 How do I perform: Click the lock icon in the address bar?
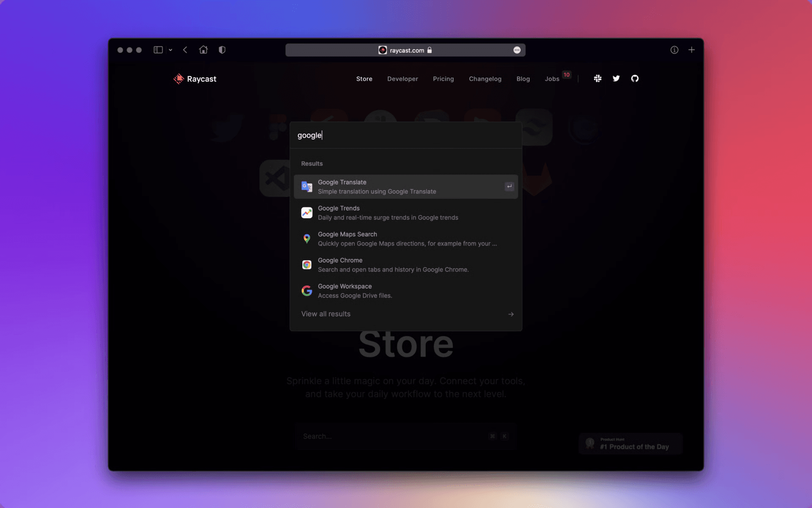pos(430,50)
